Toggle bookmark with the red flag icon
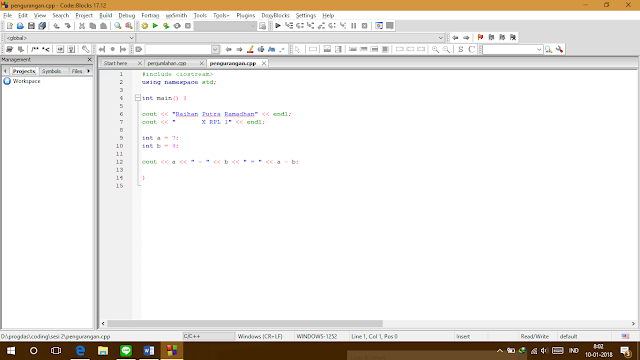This screenshot has width=640, height=360. 480,38
